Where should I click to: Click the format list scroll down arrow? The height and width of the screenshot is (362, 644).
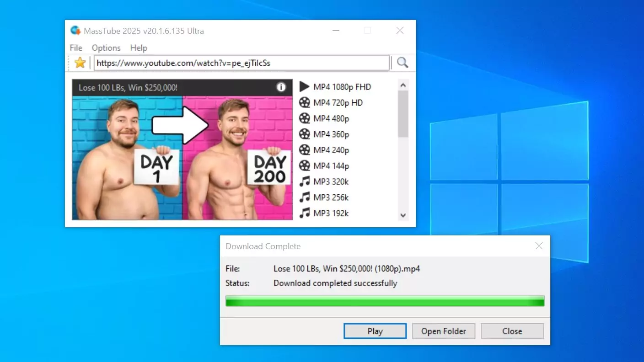[403, 215]
